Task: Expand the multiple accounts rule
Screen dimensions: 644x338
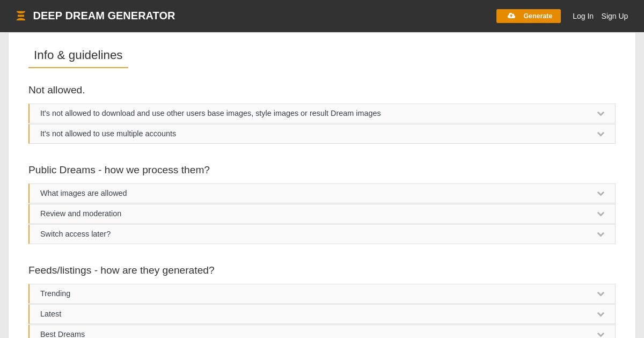Action: point(108,134)
